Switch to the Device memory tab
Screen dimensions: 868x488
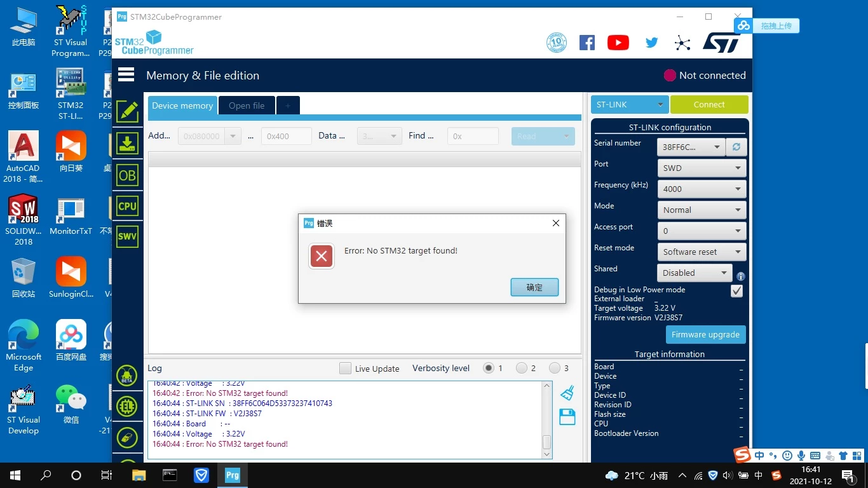point(182,105)
